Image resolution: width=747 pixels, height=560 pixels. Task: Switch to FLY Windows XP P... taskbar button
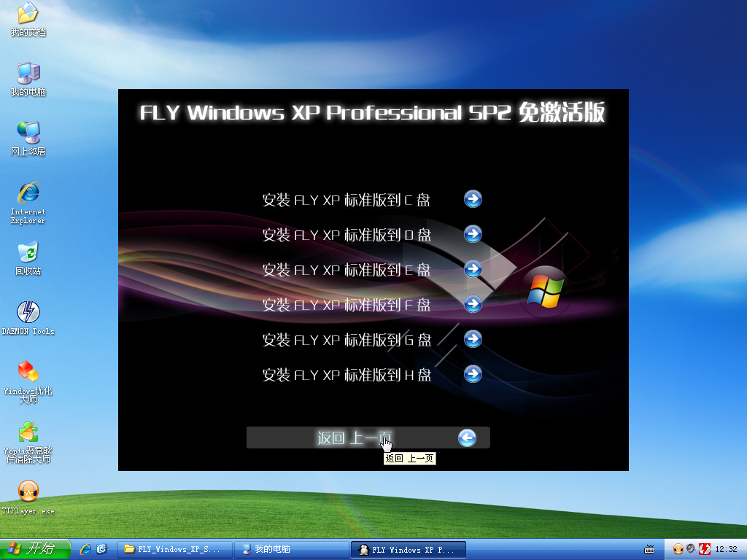[409, 550]
